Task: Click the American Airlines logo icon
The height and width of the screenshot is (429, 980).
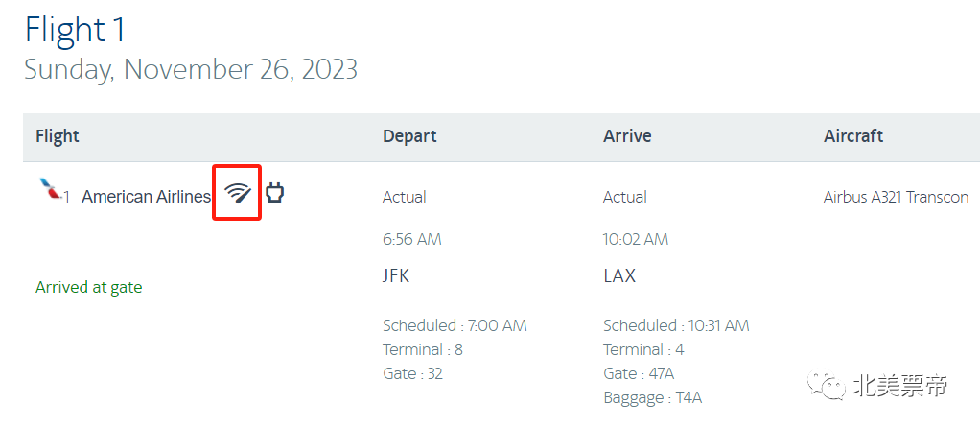Action: (49, 189)
